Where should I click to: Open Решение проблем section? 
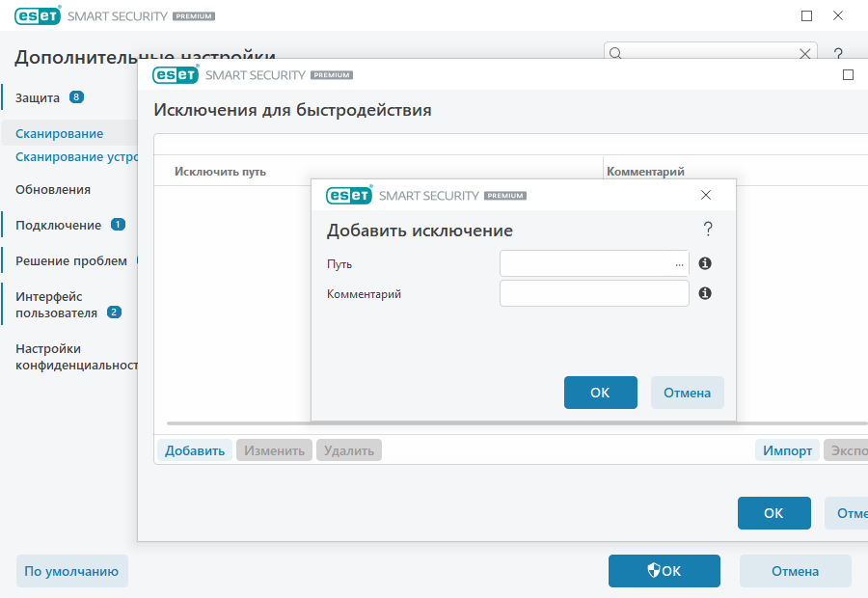(70, 260)
